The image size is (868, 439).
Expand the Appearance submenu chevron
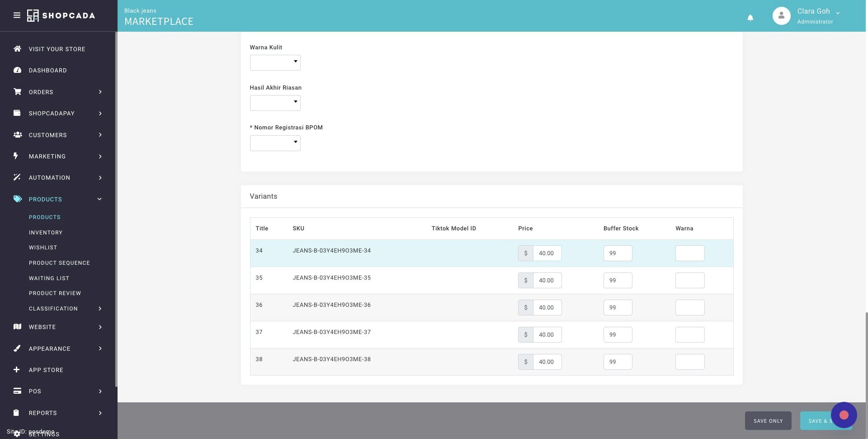(100, 348)
